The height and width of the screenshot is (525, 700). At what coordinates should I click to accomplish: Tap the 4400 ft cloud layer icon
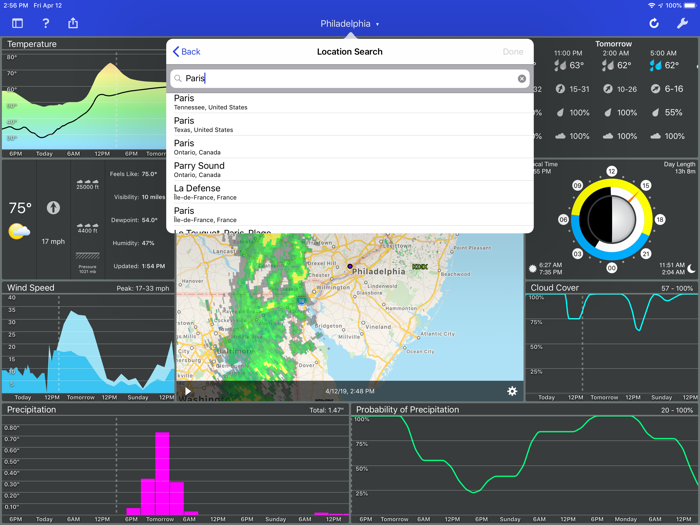(88, 228)
